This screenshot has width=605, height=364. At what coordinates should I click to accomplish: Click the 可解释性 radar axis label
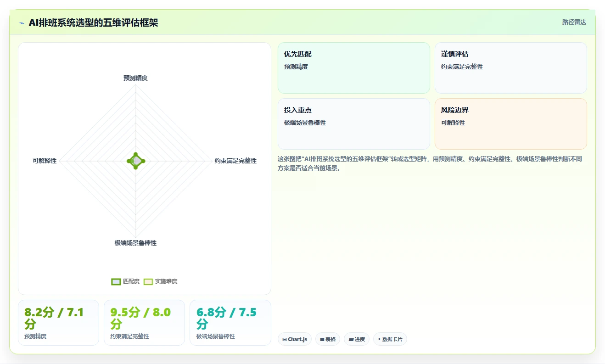click(x=45, y=161)
